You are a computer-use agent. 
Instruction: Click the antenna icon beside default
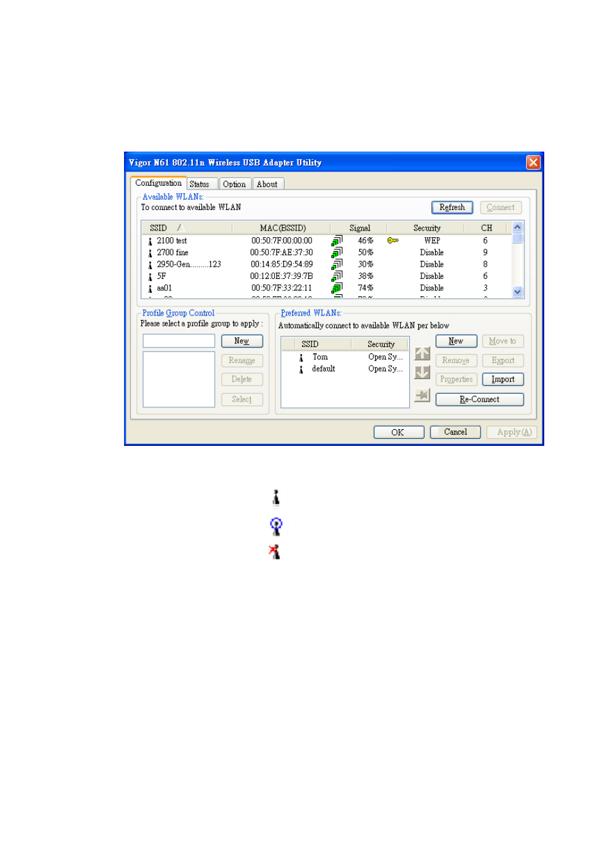point(301,369)
